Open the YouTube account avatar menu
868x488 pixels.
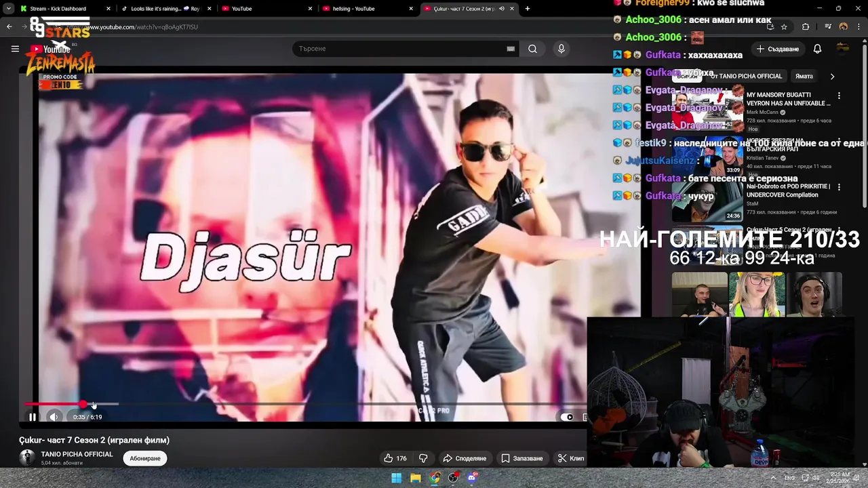point(843,49)
